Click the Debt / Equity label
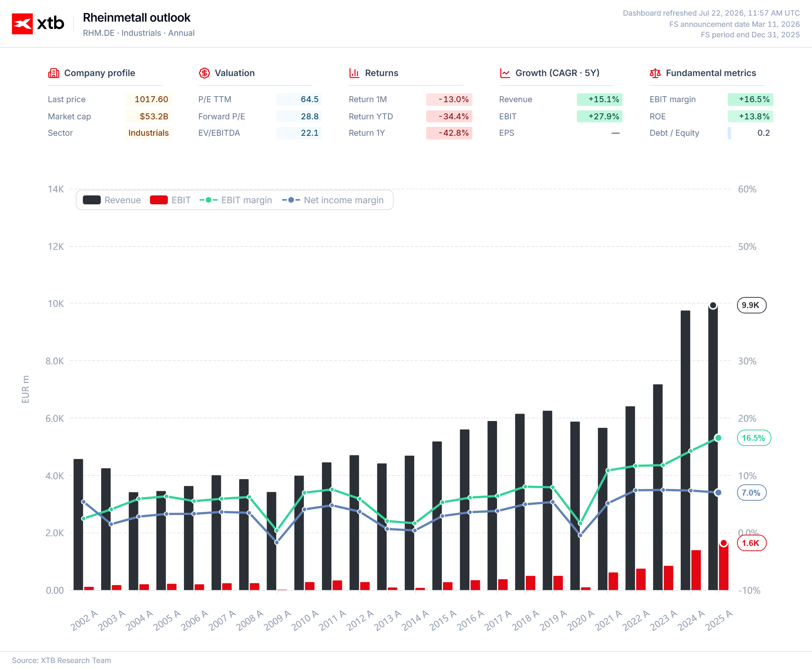812x669 pixels. tap(674, 133)
